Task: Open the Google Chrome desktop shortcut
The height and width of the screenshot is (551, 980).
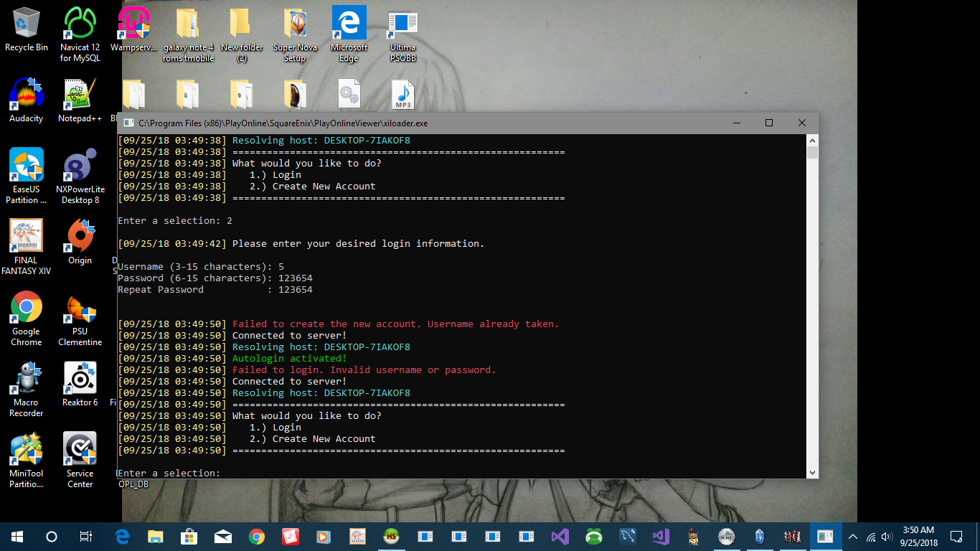Action: coord(26,308)
